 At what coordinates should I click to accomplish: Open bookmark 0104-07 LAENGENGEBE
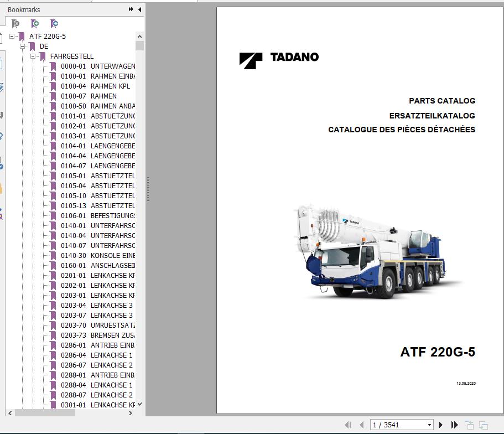point(98,166)
